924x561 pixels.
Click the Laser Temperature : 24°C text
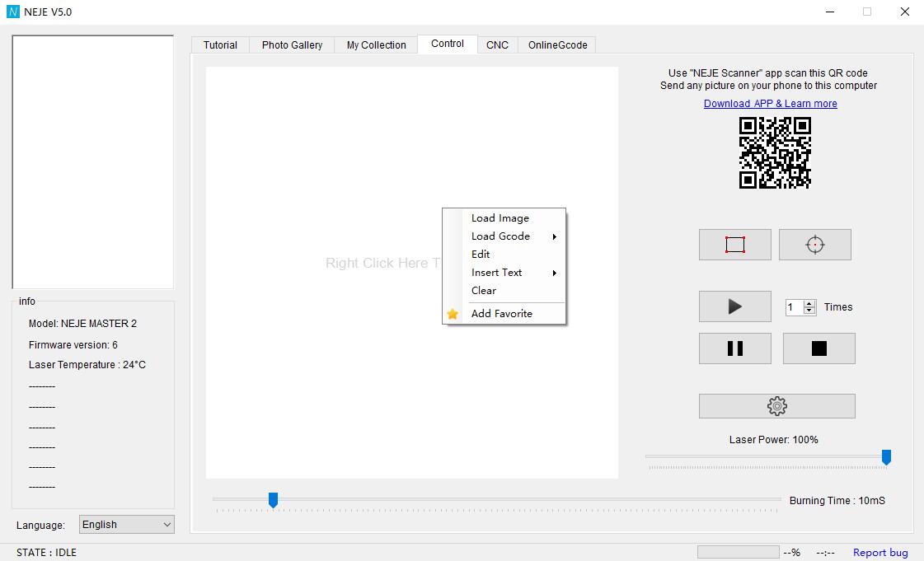pos(87,365)
